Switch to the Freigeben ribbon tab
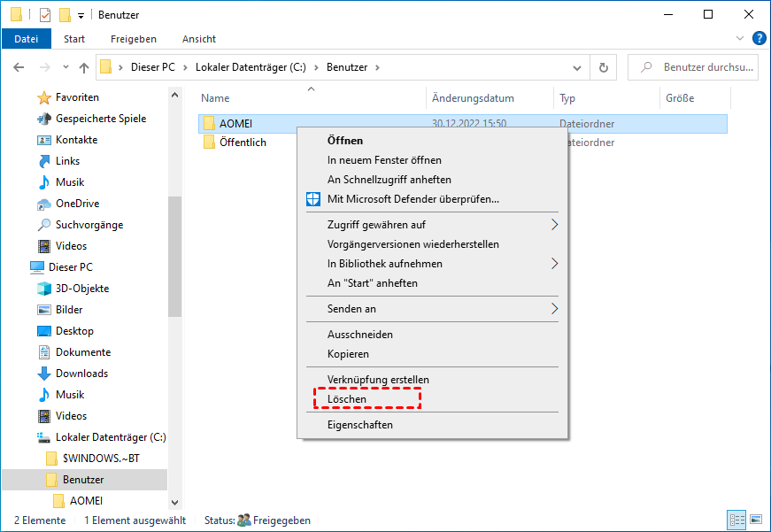Image resolution: width=771 pixels, height=532 pixels. click(x=134, y=39)
